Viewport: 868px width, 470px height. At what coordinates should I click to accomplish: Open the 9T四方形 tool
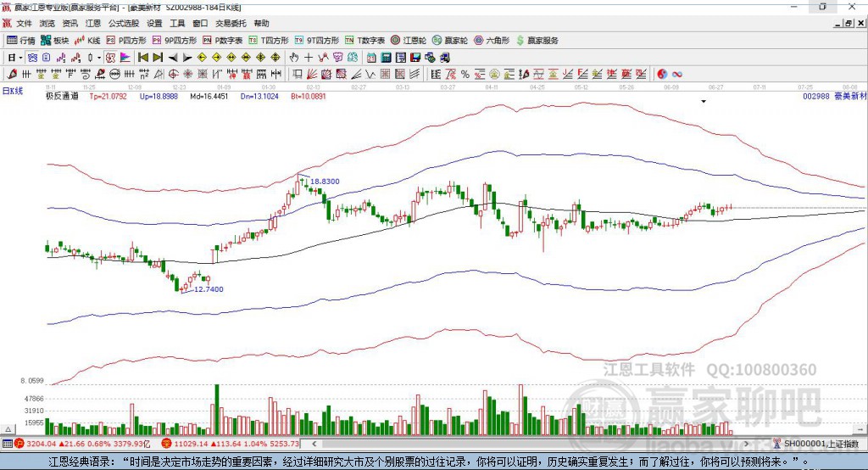317,41
